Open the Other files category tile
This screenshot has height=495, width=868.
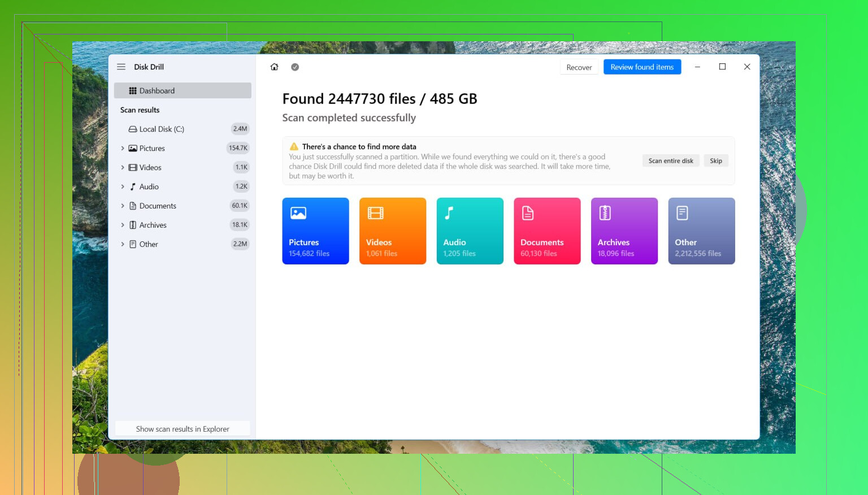pyautogui.click(x=701, y=231)
